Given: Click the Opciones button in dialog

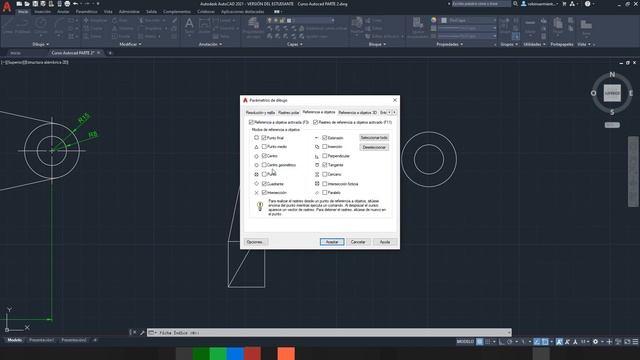Looking at the screenshot, I should click(x=256, y=242).
